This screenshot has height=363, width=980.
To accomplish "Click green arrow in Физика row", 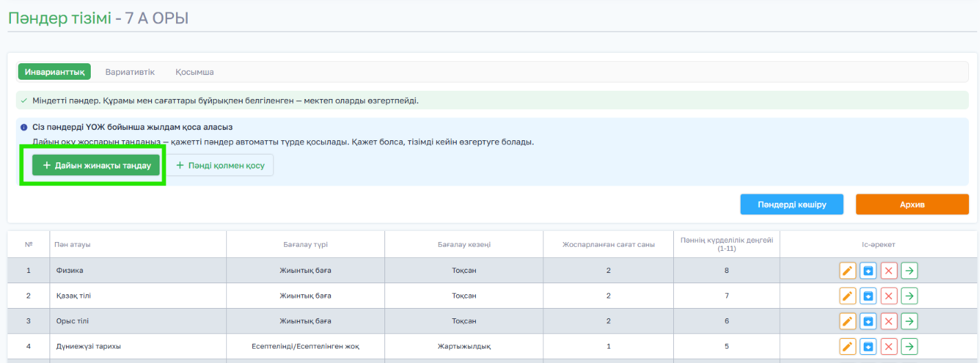I will pos(909,270).
